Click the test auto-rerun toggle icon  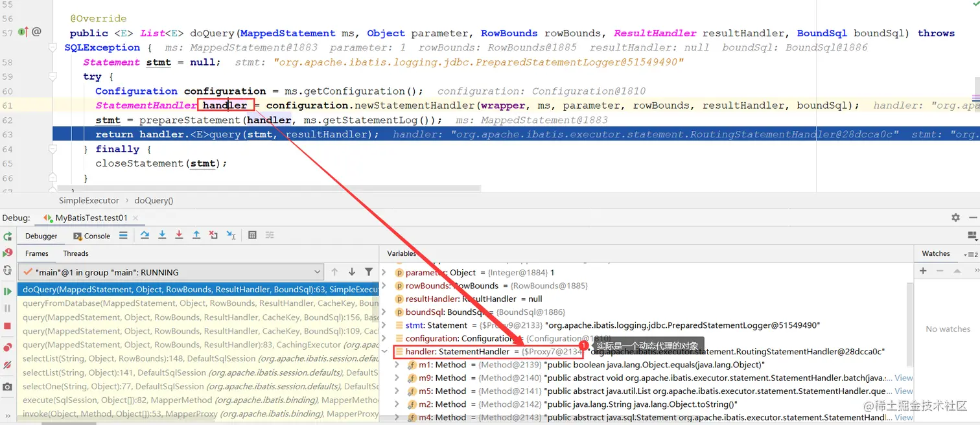[x=8, y=270]
